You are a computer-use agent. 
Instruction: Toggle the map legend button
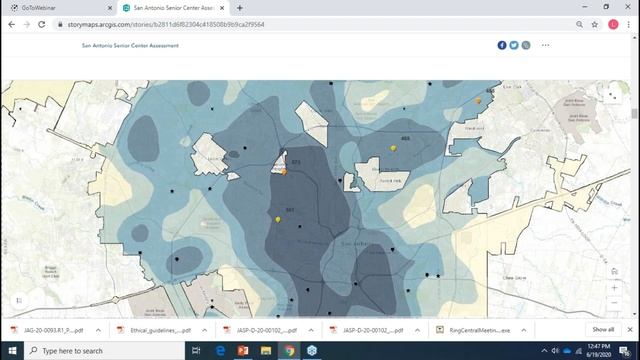(19, 301)
